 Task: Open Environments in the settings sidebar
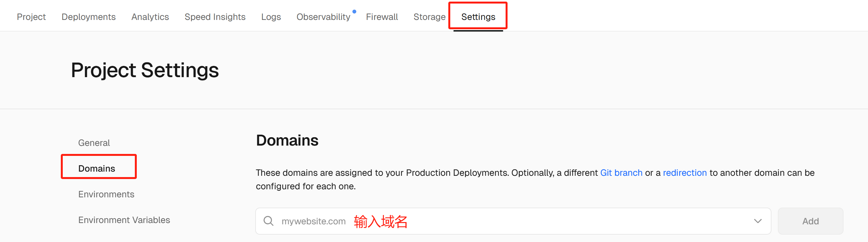106,194
